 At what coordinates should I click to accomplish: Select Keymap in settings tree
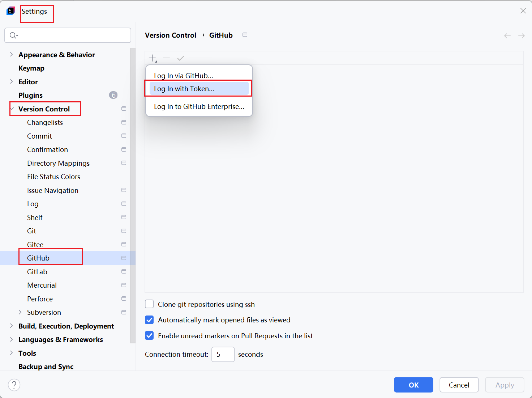point(31,68)
